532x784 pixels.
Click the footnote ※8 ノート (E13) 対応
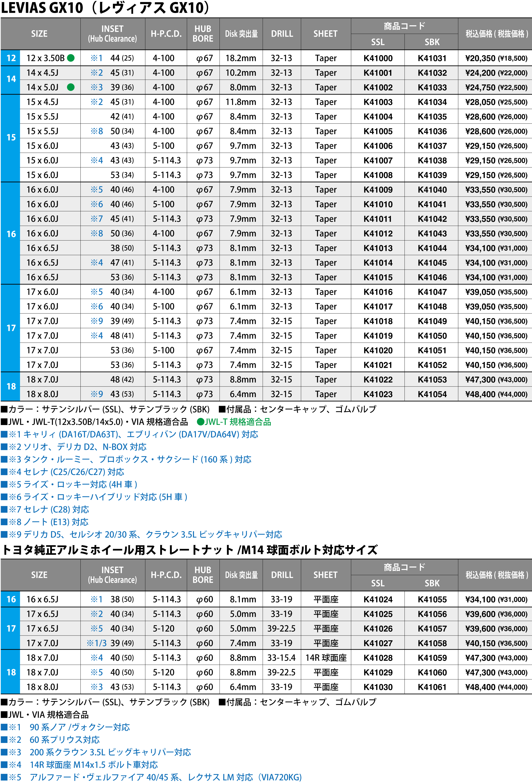click(x=45, y=522)
